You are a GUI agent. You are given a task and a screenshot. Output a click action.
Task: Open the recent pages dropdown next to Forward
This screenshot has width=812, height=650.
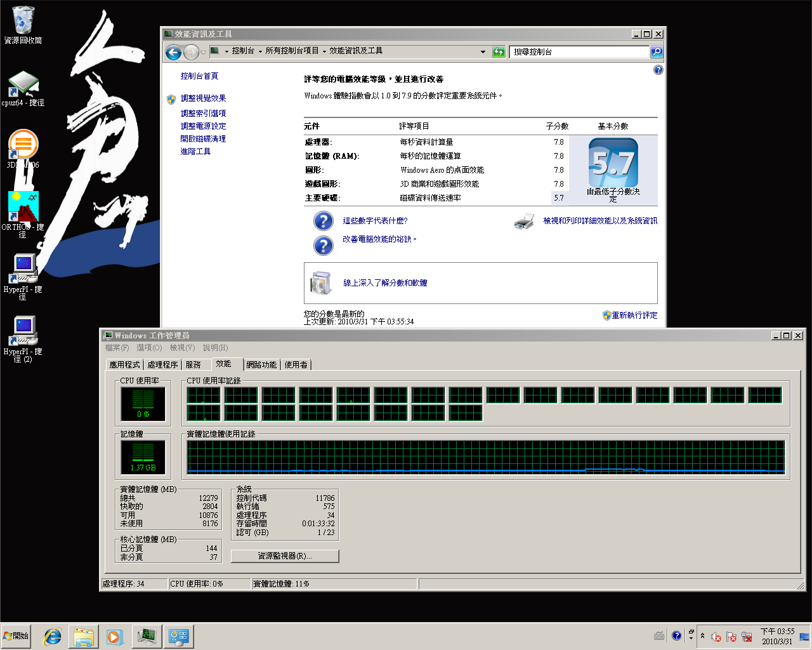203,52
